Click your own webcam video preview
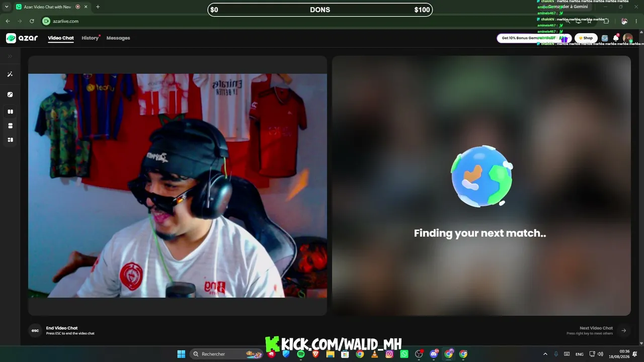Screen dimensions: 644x362 tap(178, 186)
